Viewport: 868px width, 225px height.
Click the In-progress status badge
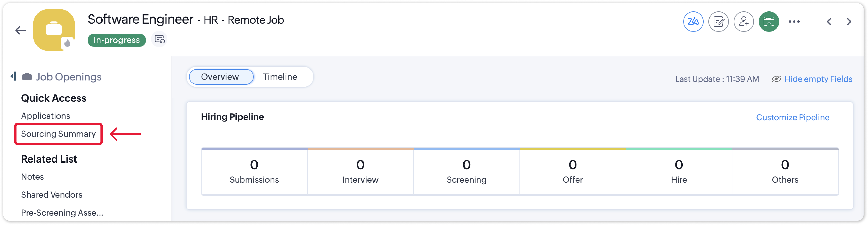point(117,40)
